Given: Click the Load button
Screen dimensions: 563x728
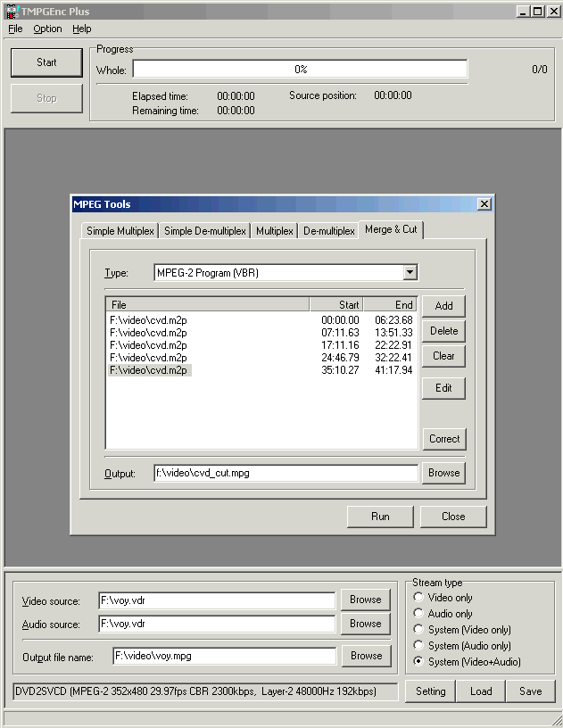Looking at the screenshot, I should (481, 691).
